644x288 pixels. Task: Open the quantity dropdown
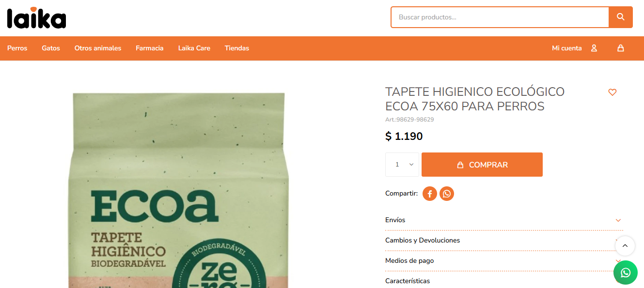[x=402, y=165]
